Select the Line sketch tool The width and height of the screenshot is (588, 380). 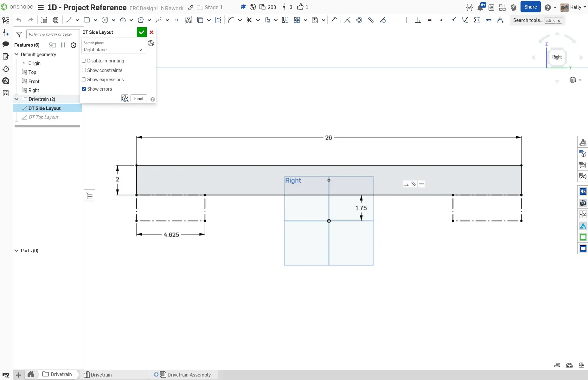click(x=68, y=20)
